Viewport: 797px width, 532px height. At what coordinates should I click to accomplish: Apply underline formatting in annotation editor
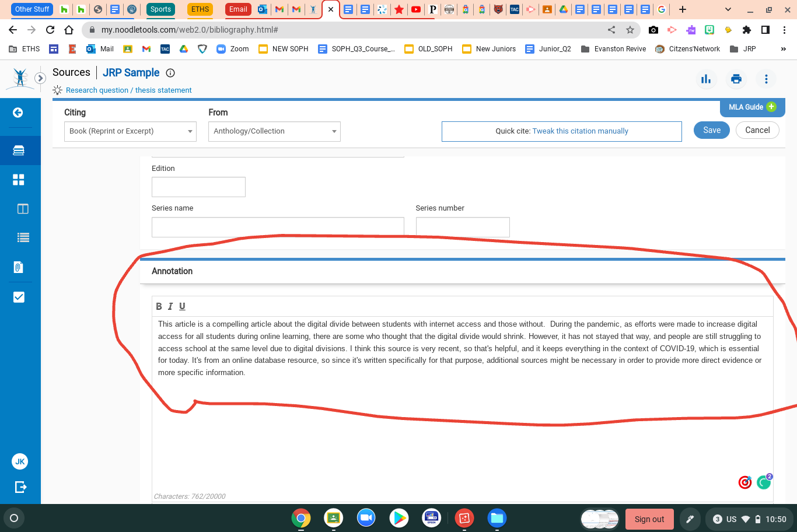pyautogui.click(x=182, y=306)
